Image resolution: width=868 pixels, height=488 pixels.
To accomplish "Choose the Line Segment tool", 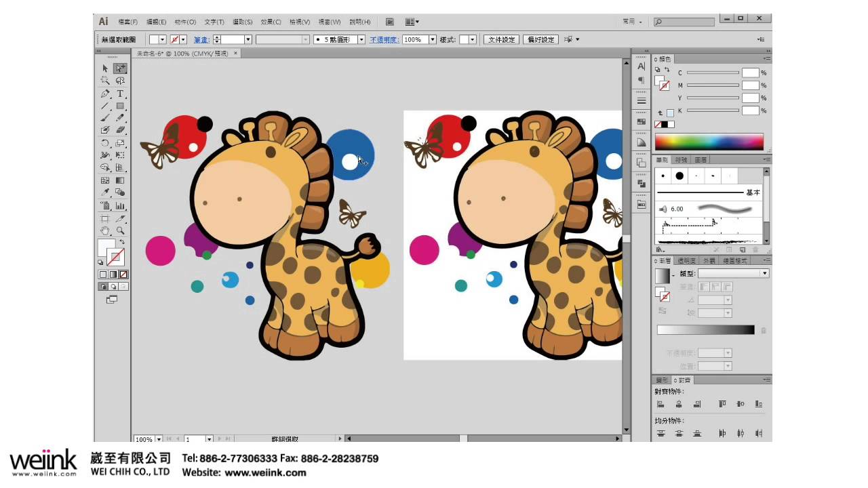I will (105, 106).
